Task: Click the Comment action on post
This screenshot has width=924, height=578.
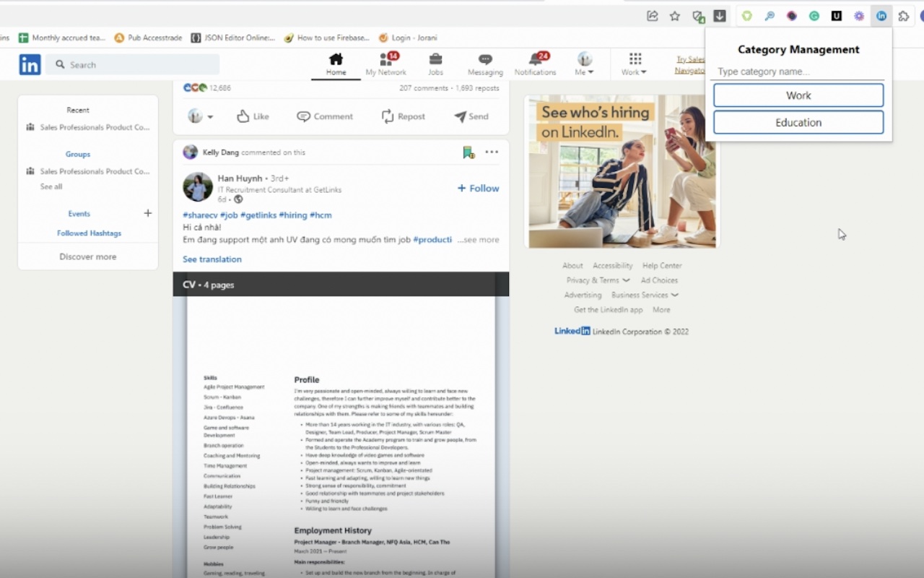Action: 325,116
